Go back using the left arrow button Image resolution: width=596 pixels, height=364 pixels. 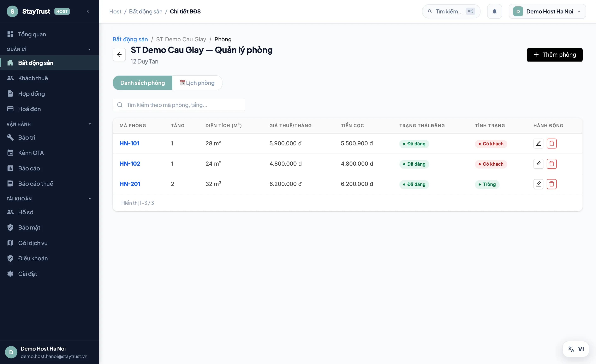[119, 55]
